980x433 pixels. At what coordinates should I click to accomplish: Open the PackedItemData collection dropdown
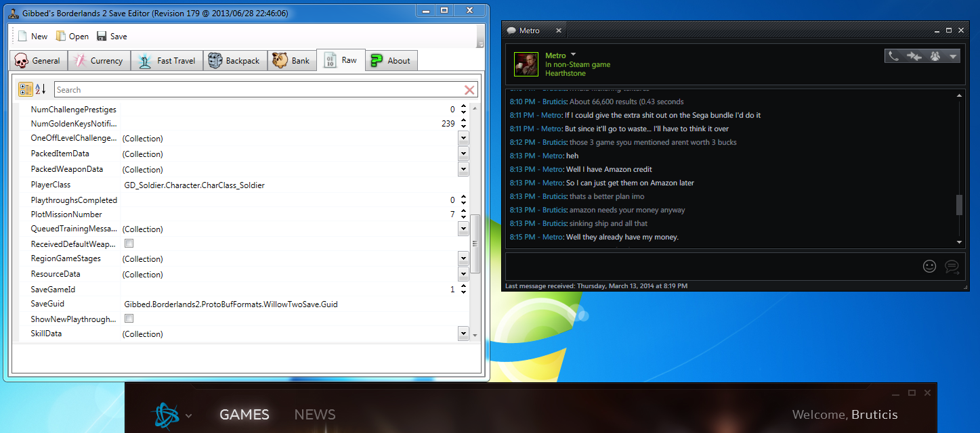point(463,154)
